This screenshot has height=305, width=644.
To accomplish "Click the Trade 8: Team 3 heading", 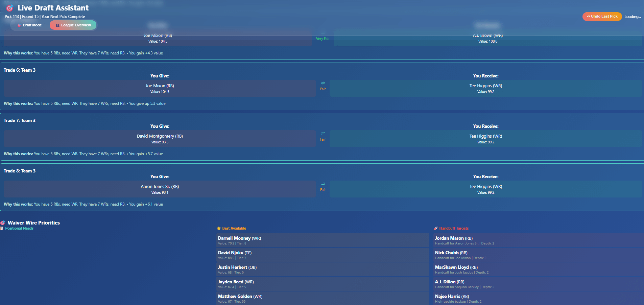I will click(20, 171).
